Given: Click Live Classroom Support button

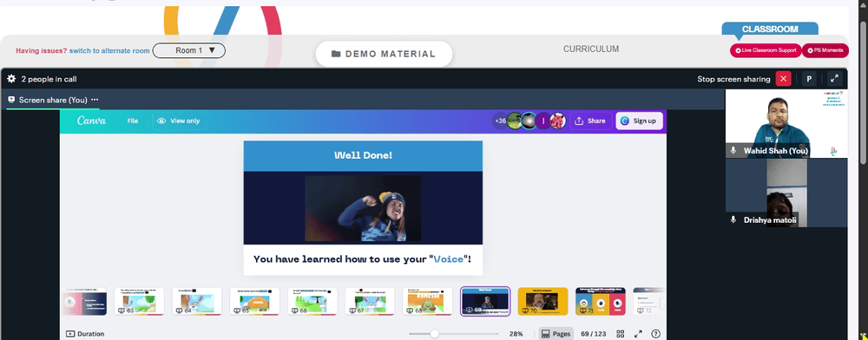Looking at the screenshot, I should (766, 50).
